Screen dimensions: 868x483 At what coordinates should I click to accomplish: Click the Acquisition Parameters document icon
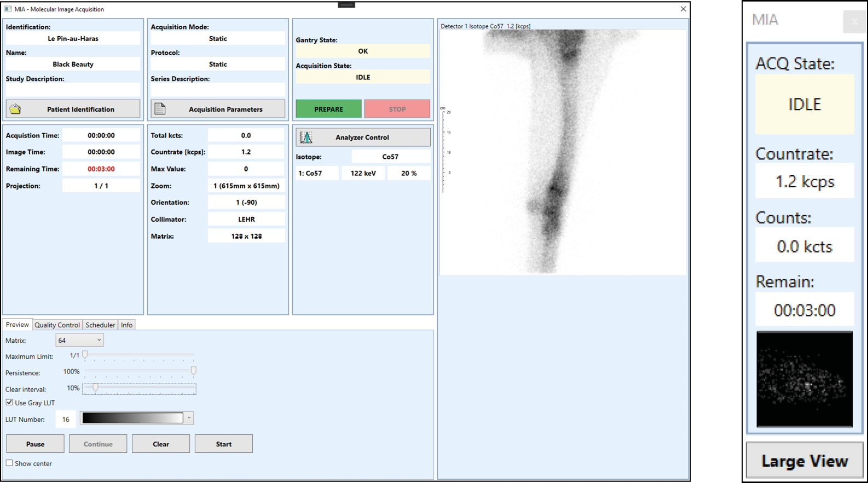coord(160,109)
